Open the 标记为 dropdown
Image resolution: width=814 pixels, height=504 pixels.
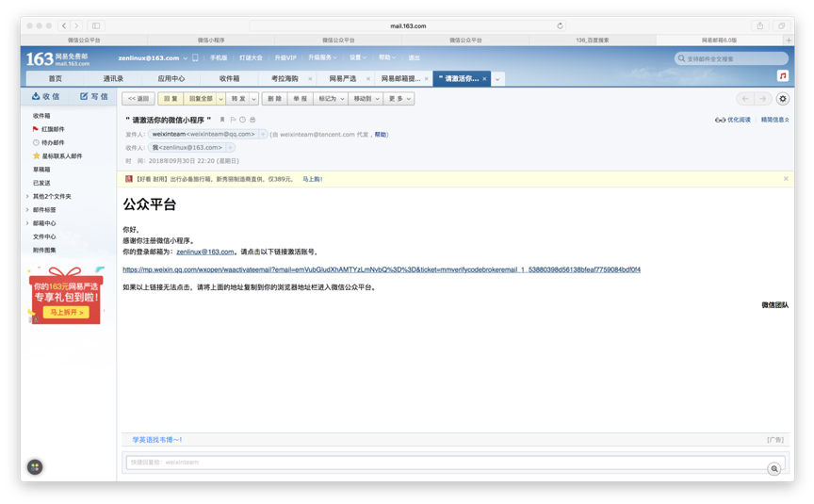(x=331, y=99)
